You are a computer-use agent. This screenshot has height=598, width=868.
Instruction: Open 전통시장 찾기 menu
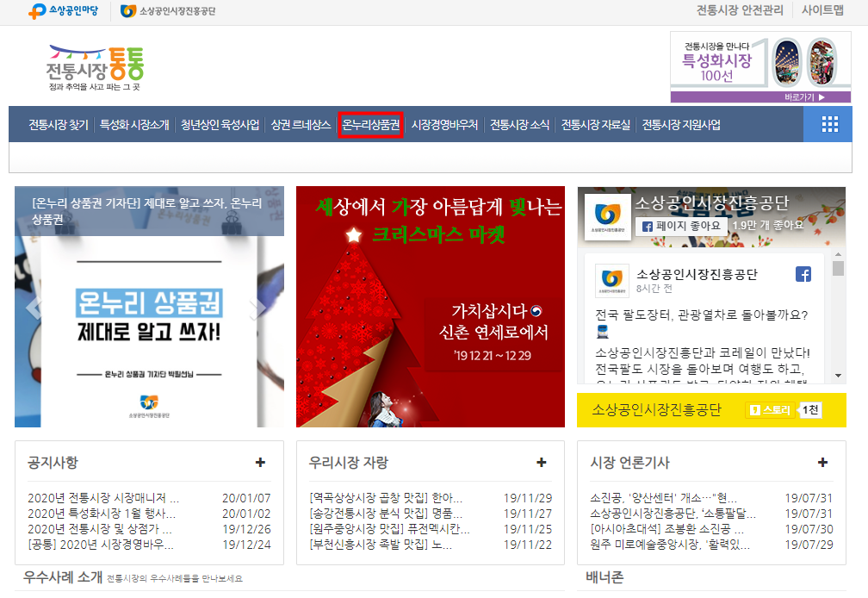coord(59,125)
